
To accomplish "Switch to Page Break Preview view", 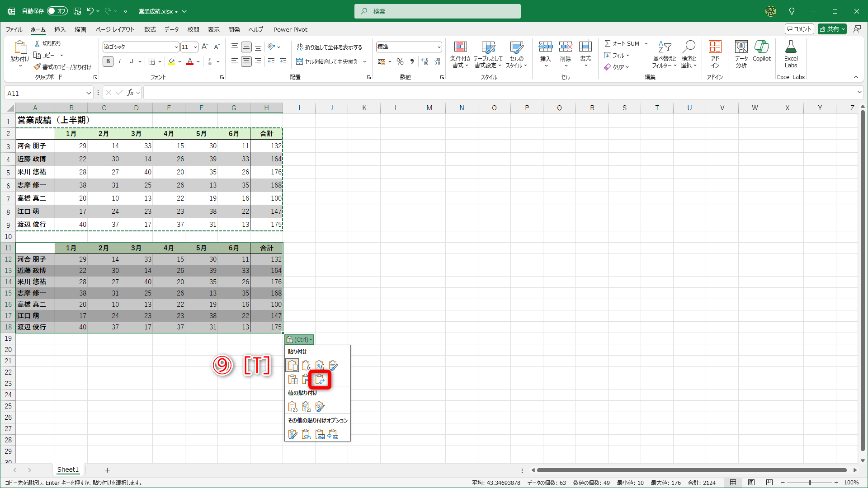I will coord(769,483).
